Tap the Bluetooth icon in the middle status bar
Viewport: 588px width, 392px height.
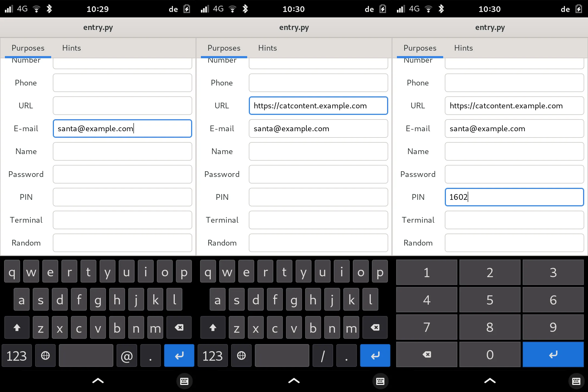[245, 9]
